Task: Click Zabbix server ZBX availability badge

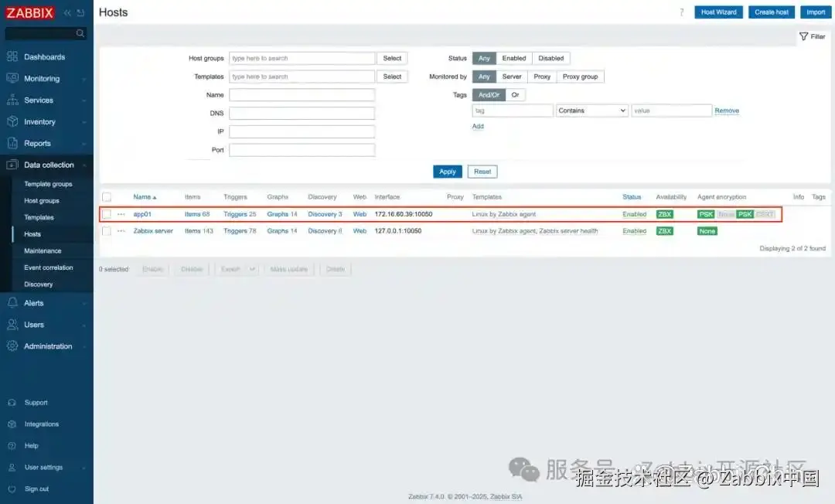Action: point(665,231)
